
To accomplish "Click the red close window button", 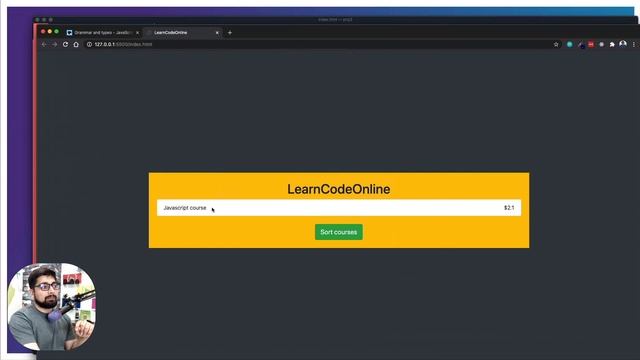I will [43, 31].
